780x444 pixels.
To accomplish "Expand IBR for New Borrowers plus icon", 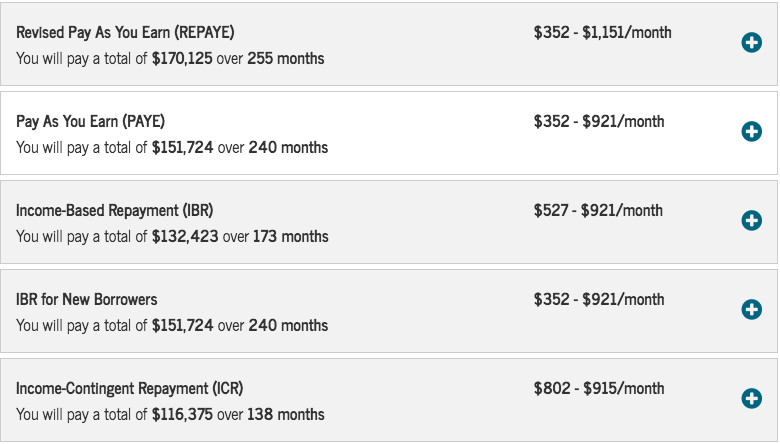I will point(751,310).
